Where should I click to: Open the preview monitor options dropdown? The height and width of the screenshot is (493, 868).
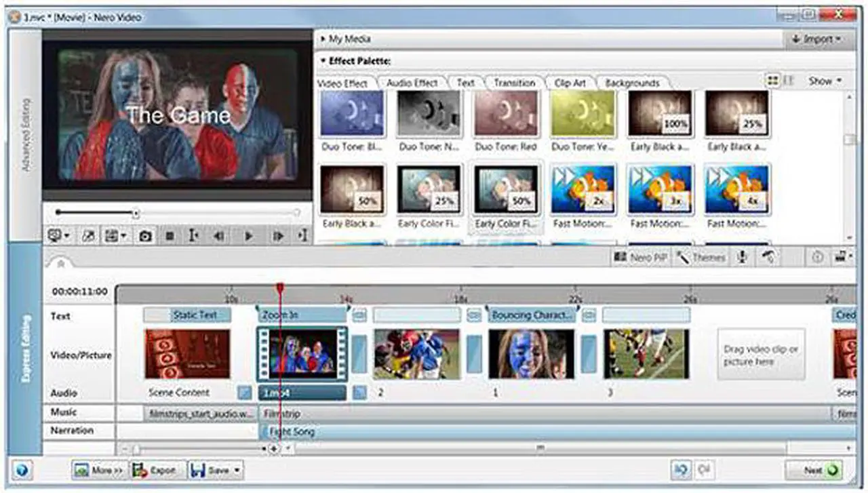[58, 236]
